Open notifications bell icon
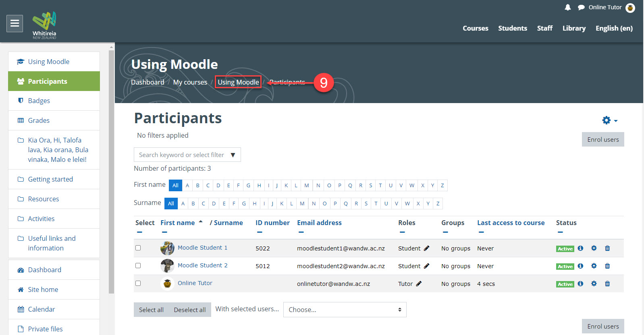The height and width of the screenshot is (335, 644). (x=568, y=7)
